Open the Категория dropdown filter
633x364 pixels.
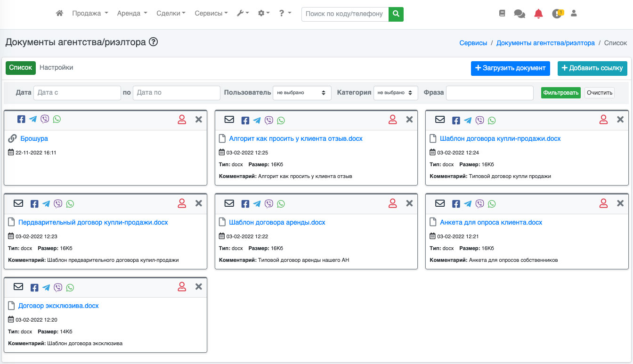pos(396,93)
